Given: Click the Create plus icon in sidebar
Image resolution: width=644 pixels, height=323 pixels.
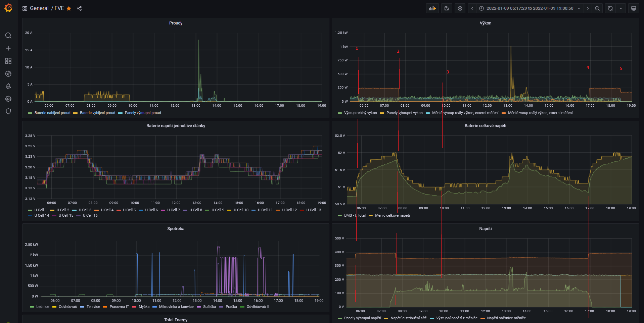Looking at the screenshot, I should (x=8, y=48).
